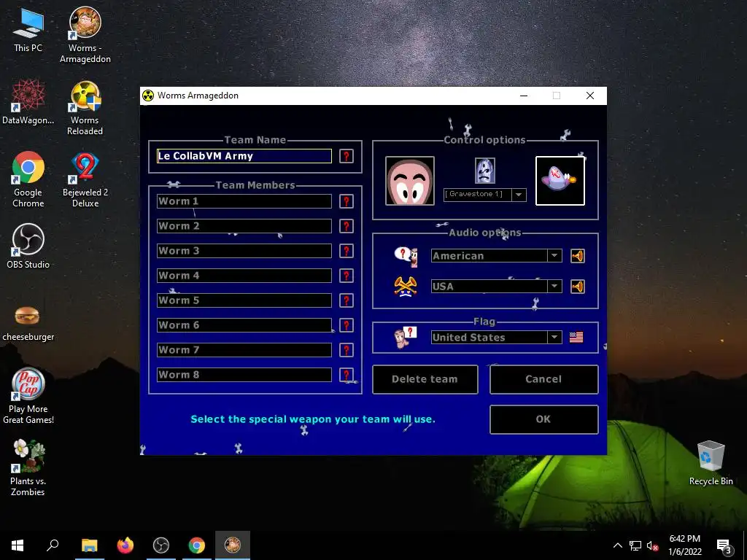Image resolution: width=747 pixels, height=560 pixels.
Task: Select the Google Chrome desktop shortcut
Action: [x=28, y=179]
